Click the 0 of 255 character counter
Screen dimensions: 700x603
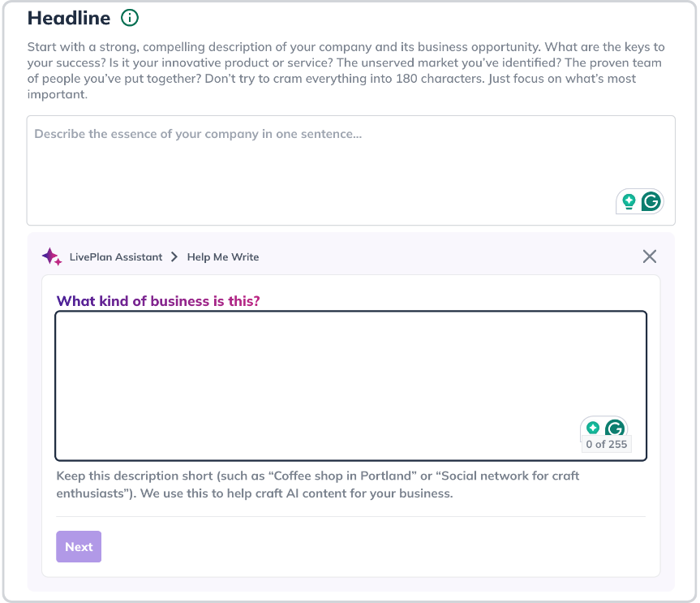606,445
